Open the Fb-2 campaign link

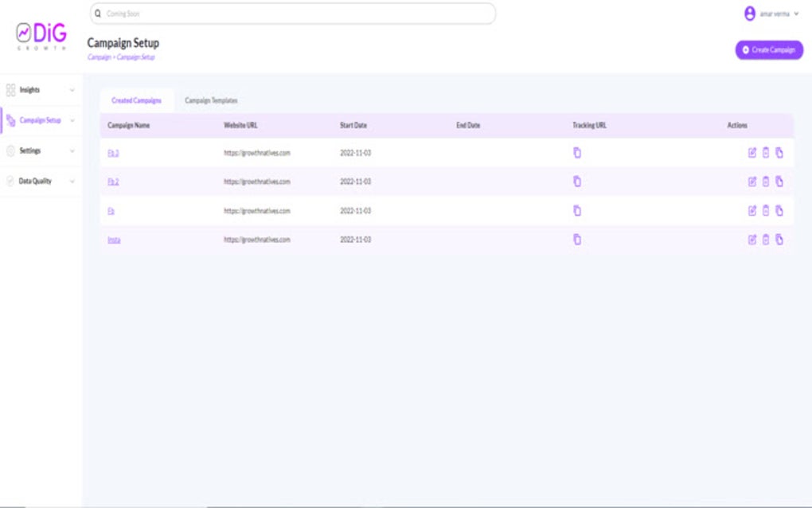coord(112,182)
